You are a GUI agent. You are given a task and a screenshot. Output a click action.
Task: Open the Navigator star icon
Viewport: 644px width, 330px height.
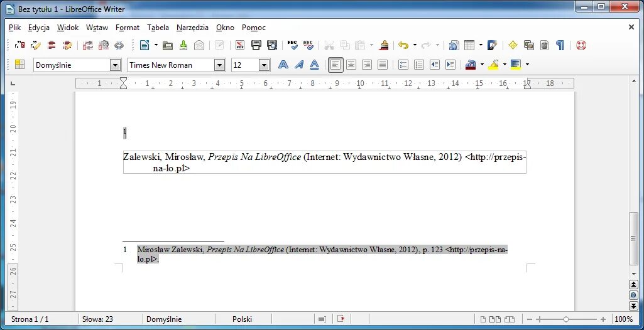[513, 45]
